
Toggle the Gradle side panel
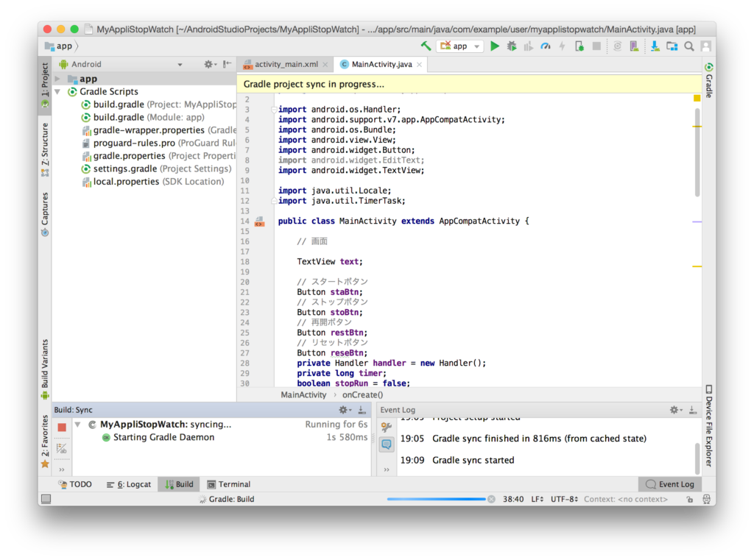[x=709, y=79]
